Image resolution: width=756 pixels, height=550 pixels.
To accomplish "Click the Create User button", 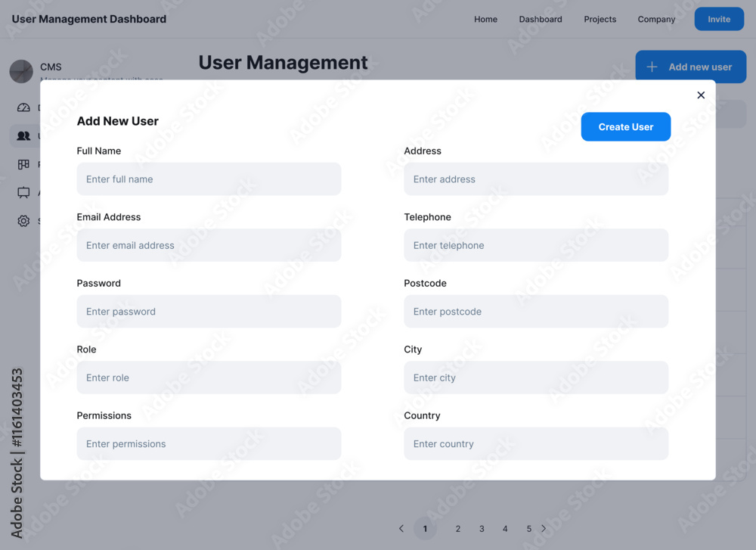I will (625, 127).
